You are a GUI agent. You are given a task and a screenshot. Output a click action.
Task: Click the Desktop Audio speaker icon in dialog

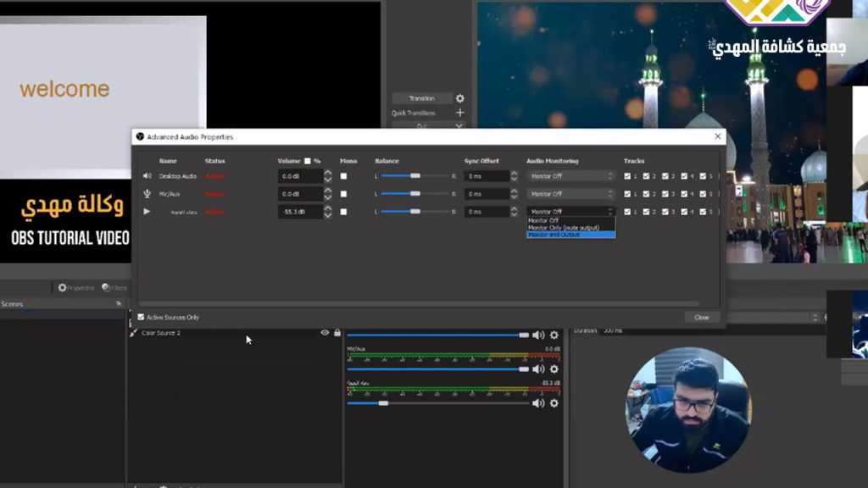pyautogui.click(x=147, y=176)
